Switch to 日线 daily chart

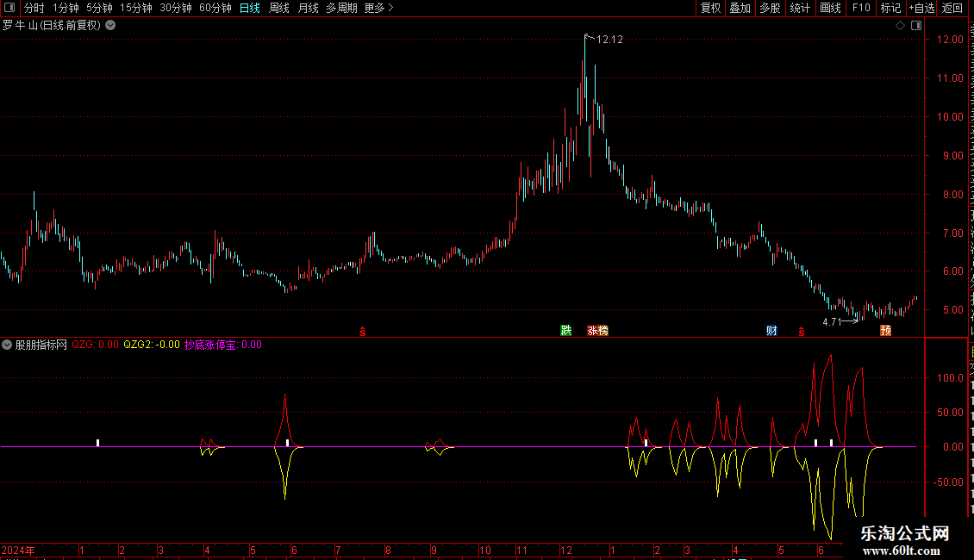click(x=250, y=8)
